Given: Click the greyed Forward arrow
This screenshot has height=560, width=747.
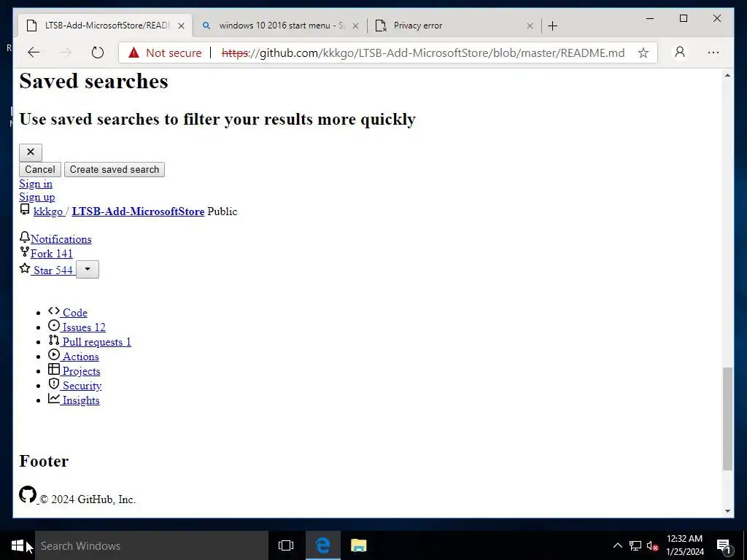Looking at the screenshot, I should pos(65,52).
